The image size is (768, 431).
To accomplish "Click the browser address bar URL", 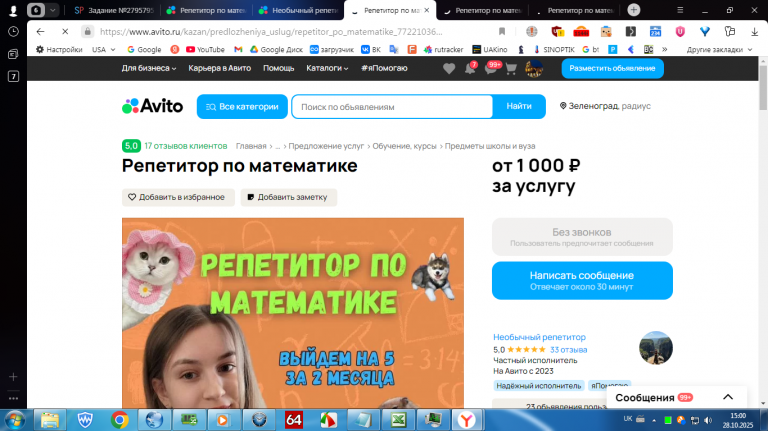I will (271, 31).
